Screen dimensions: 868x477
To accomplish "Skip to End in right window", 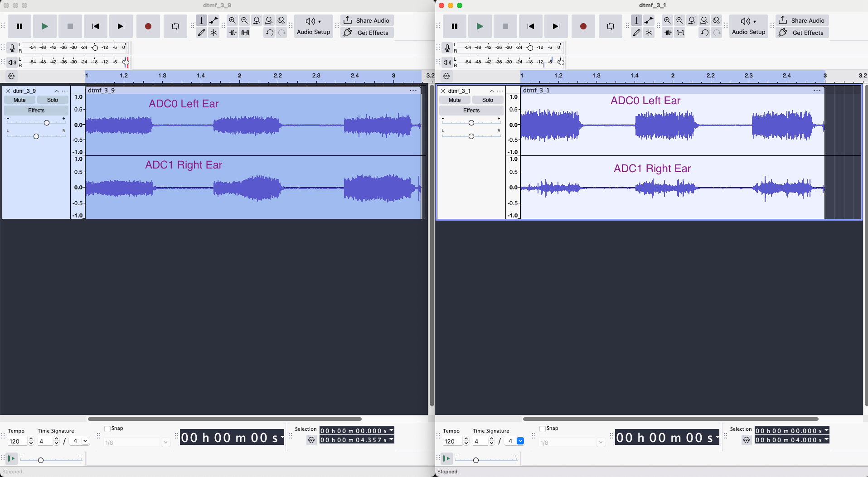I will (556, 26).
